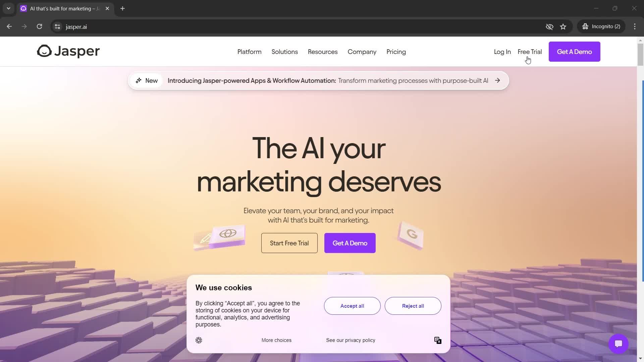The height and width of the screenshot is (362, 644).
Task: Click the settings gear icon in cookie banner
Action: coord(199,340)
